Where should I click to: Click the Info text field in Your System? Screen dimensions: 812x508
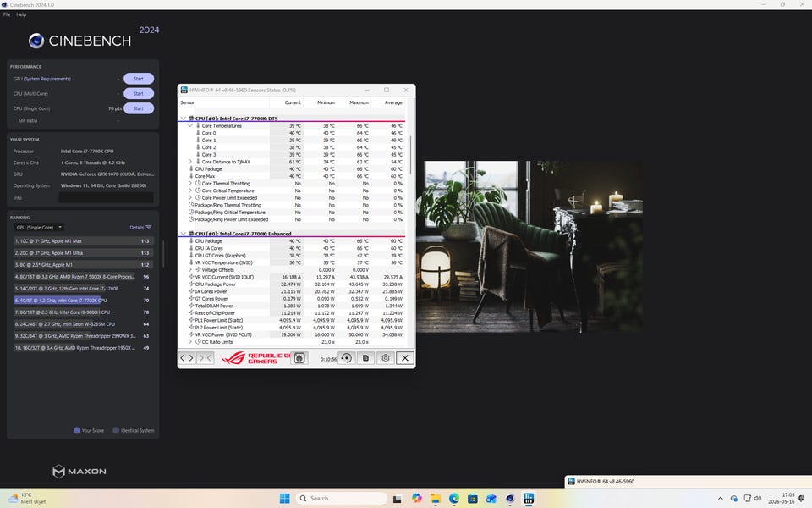(x=107, y=197)
